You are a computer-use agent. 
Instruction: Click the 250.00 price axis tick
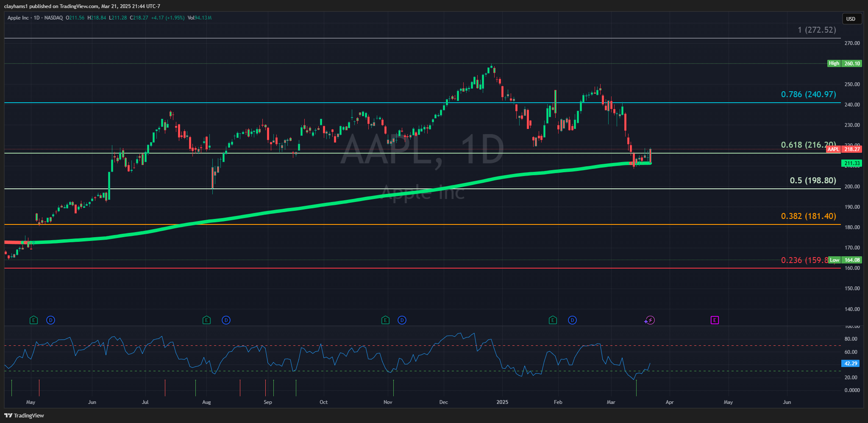click(x=852, y=84)
